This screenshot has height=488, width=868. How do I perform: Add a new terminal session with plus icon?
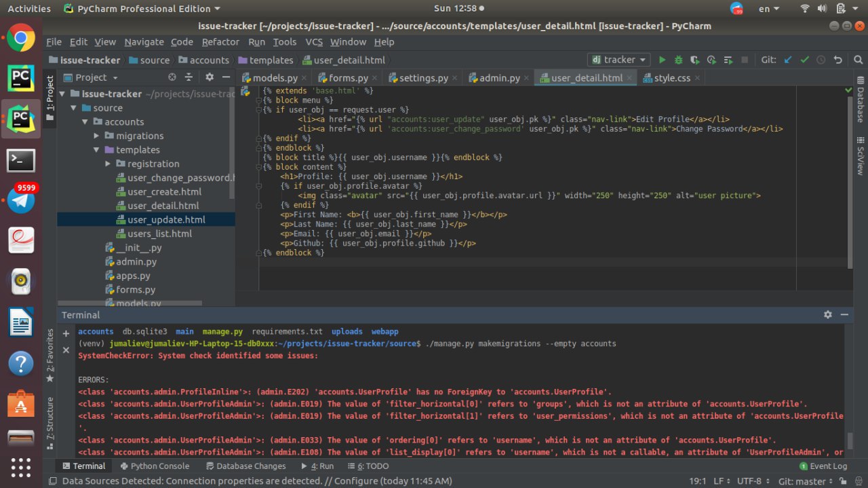[x=66, y=333]
